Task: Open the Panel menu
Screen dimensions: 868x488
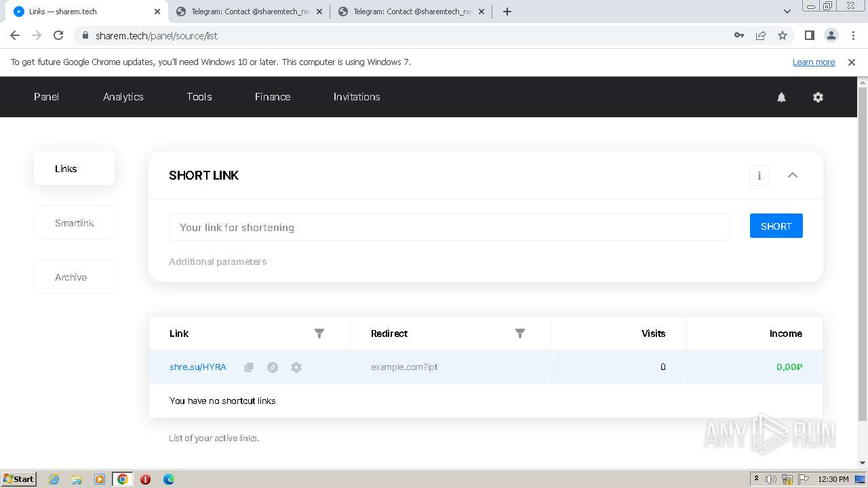Action: pyautogui.click(x=46, y=97)
